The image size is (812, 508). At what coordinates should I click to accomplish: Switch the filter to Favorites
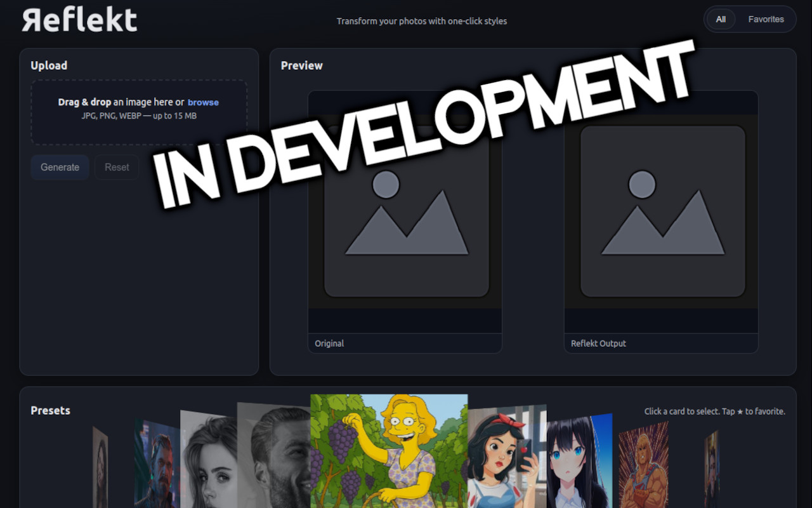point(766,19)
